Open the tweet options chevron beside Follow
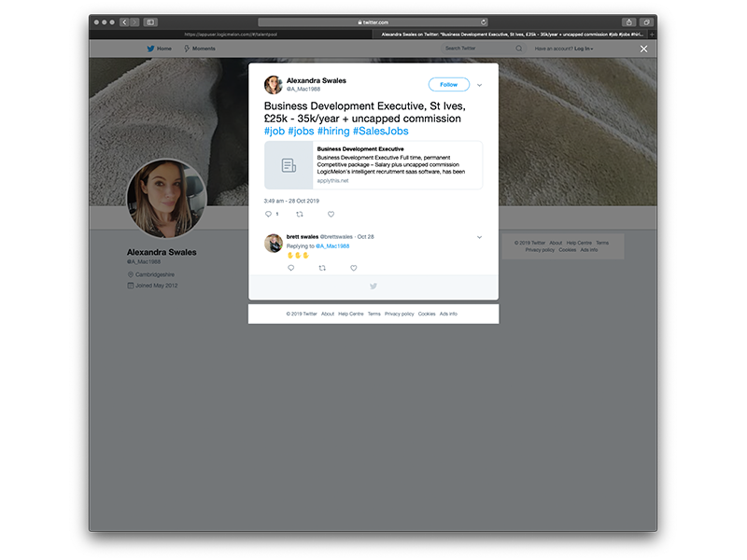This screenshot has width=747, height=560. click(x=479, y=85)
